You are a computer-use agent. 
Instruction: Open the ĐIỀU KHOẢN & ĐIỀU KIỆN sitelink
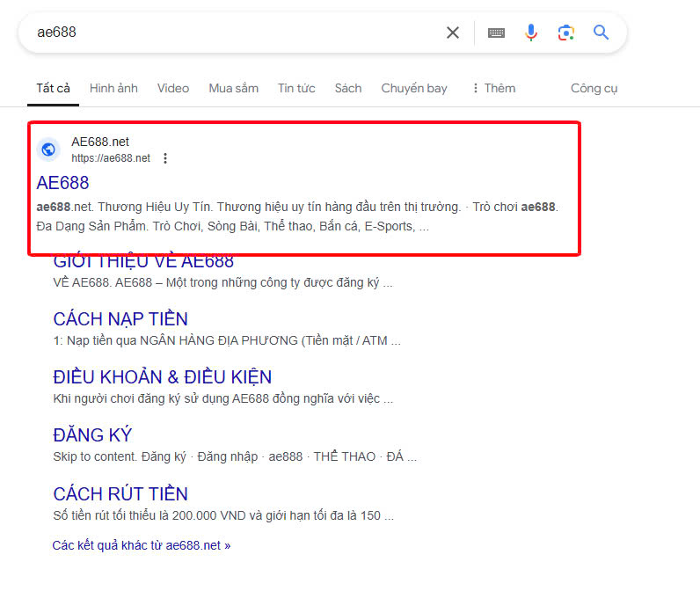tap(162, 377)
